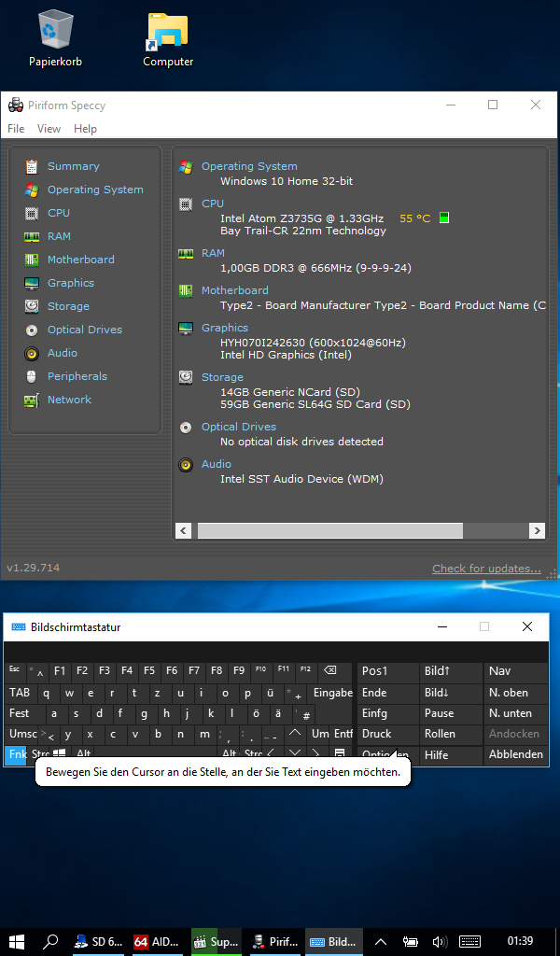Select the Peripherals mouse icon in sidebar

[x=32, y=377]
